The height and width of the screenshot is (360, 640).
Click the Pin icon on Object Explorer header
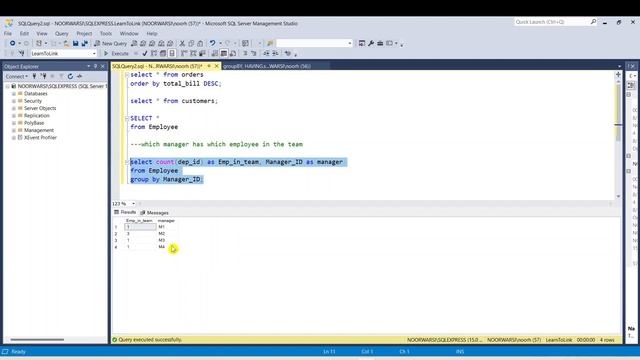96,66
